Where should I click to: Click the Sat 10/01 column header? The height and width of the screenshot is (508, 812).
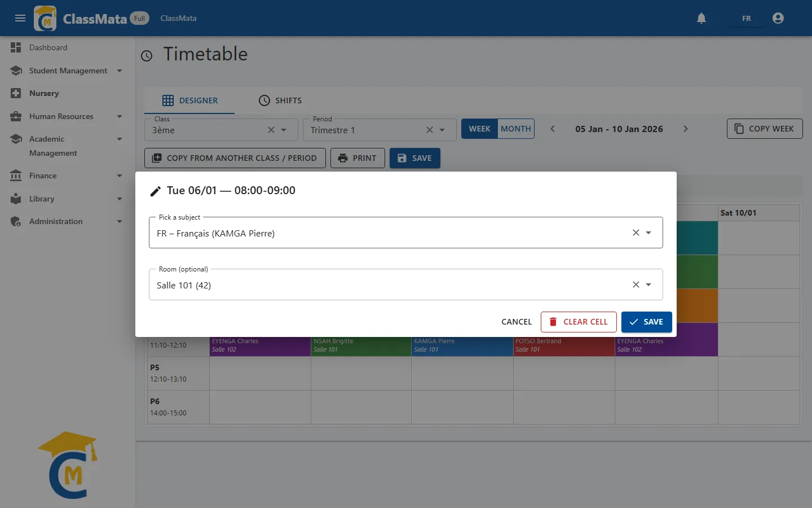pos(759,213)
